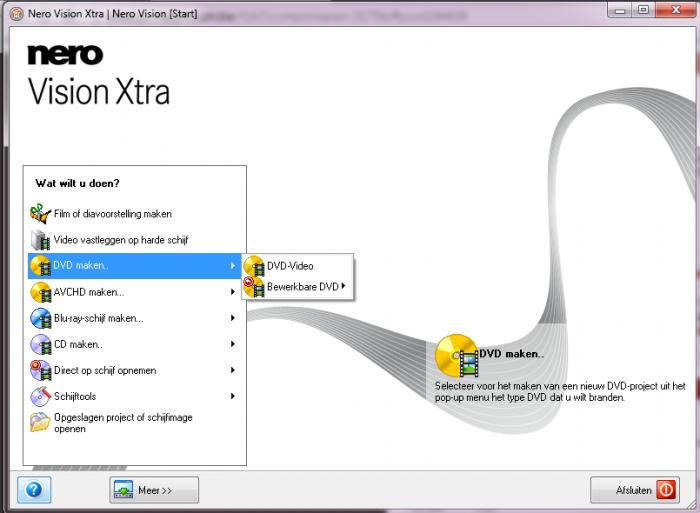Viewport: 700px width, 513px height.
Task: Click the DVD maken disc icon in the list
Action: coord(40,266)
